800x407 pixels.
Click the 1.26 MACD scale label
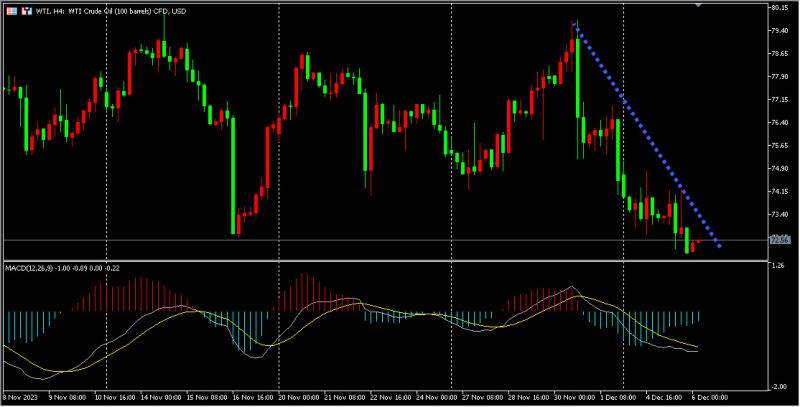click(778, 266)
